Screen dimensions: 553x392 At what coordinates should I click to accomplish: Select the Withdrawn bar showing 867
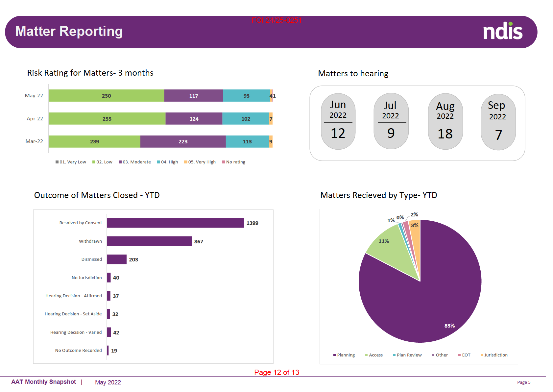pos(149,241)
